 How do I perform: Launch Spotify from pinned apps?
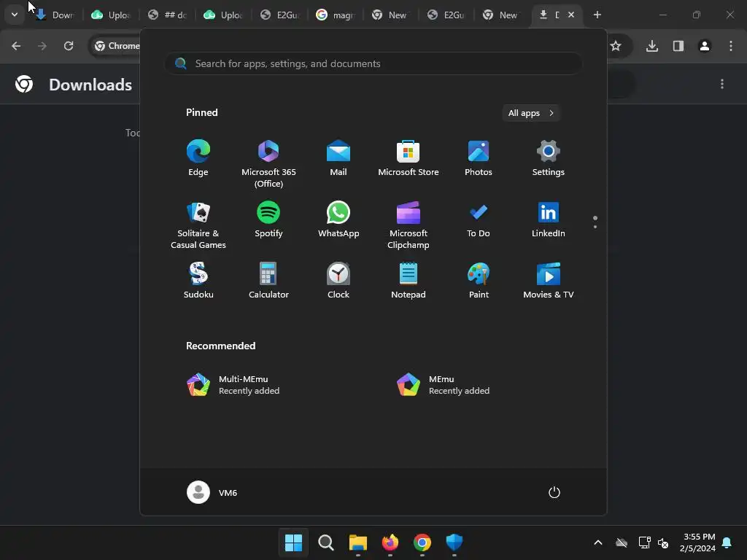(x=268, y=219)
